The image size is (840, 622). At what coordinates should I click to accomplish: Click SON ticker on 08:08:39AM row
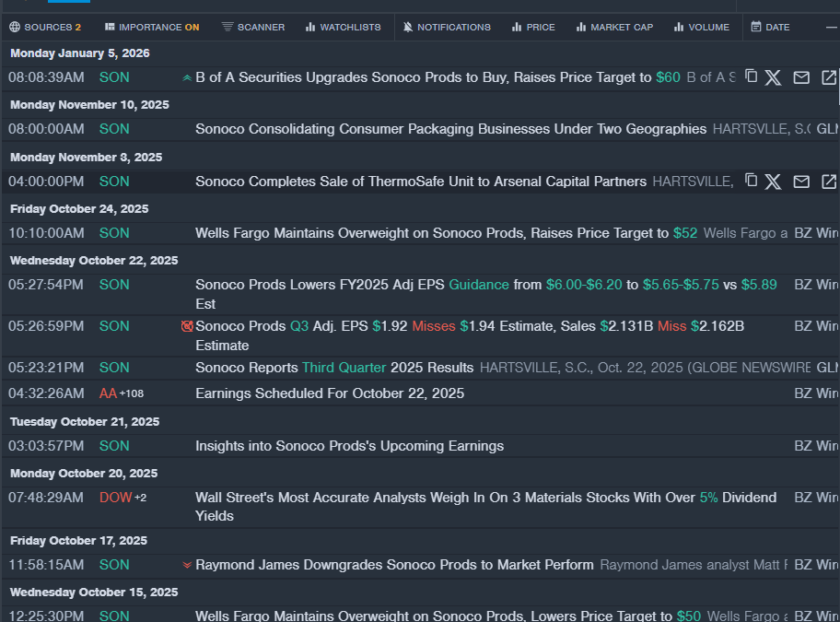pos(114,77)
